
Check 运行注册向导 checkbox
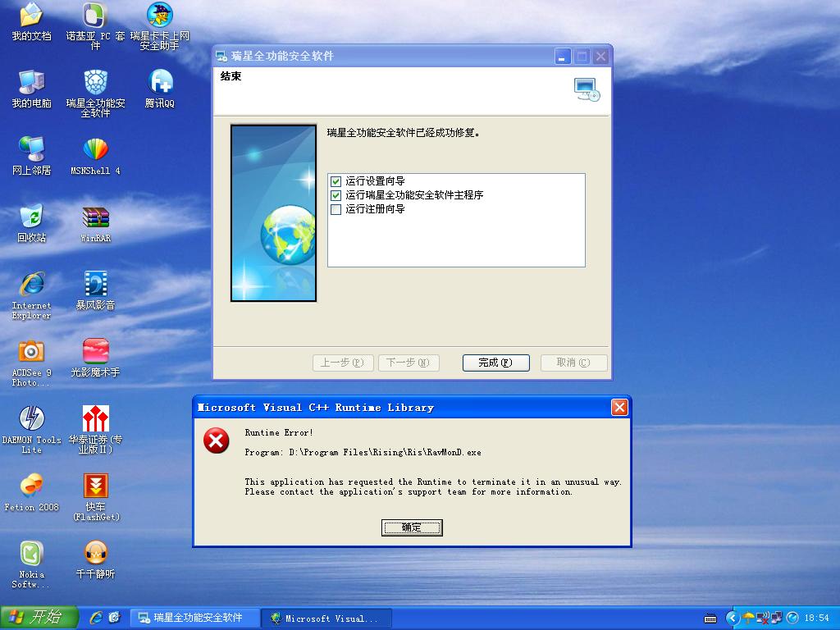point(336,209)
